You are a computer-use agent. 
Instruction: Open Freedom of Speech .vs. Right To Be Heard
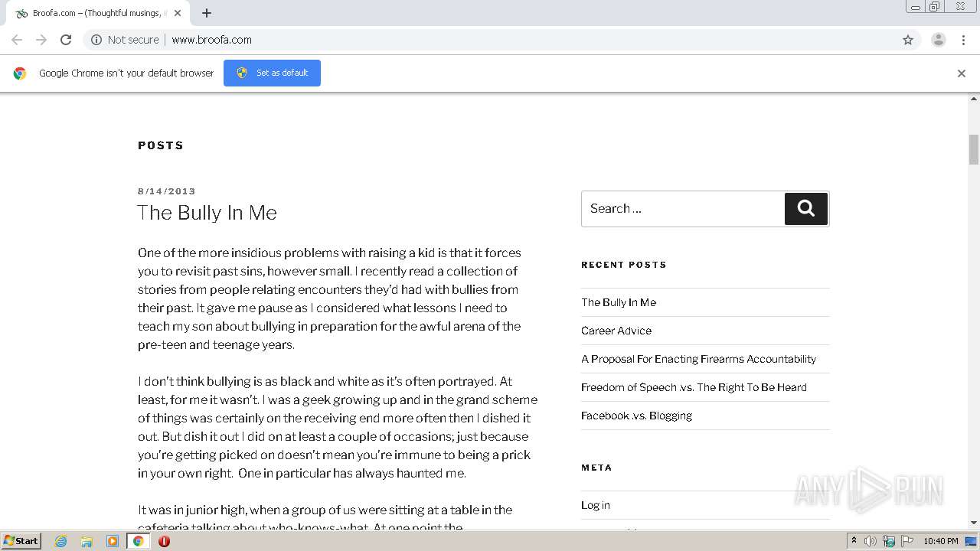(694, 387)
